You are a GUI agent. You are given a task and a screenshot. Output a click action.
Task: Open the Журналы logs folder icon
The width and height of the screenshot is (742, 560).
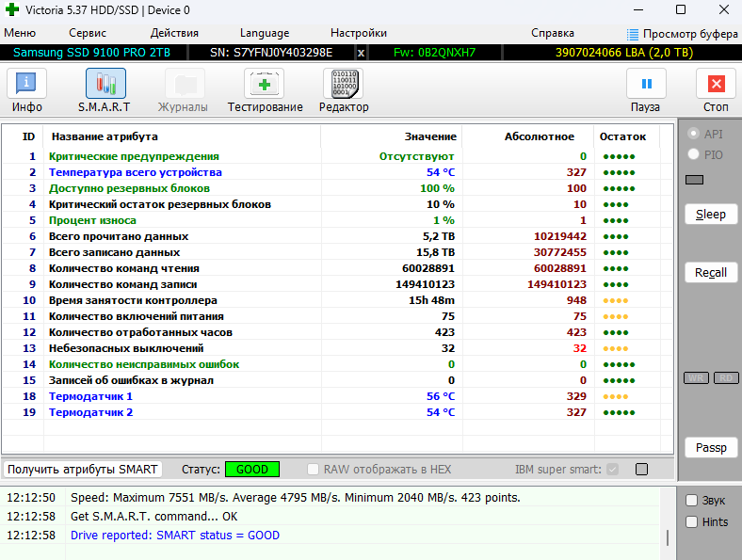(x=185, y=83)
